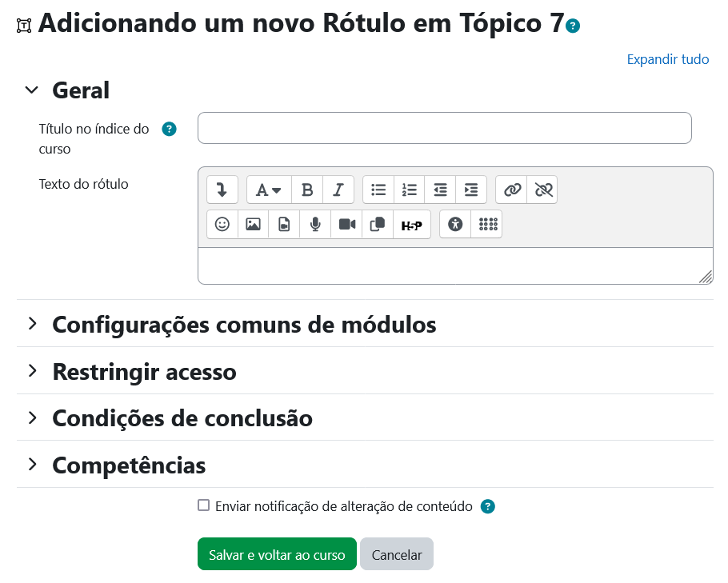The height and width of the screenshot is (583, 728).
Task: Focus the Título no índice input field
Action: coord(444,128)
